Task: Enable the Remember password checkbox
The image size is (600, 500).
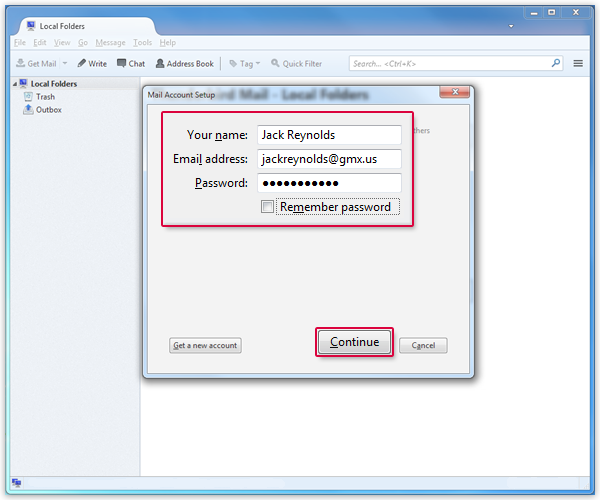Action: click(267, 207)
